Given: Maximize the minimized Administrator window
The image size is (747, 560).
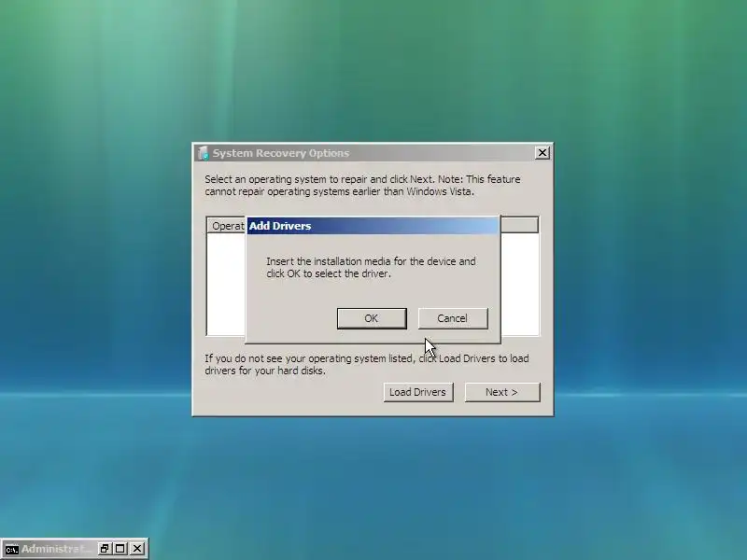Looking at the screenshot, I should click(x=120, y=549).
